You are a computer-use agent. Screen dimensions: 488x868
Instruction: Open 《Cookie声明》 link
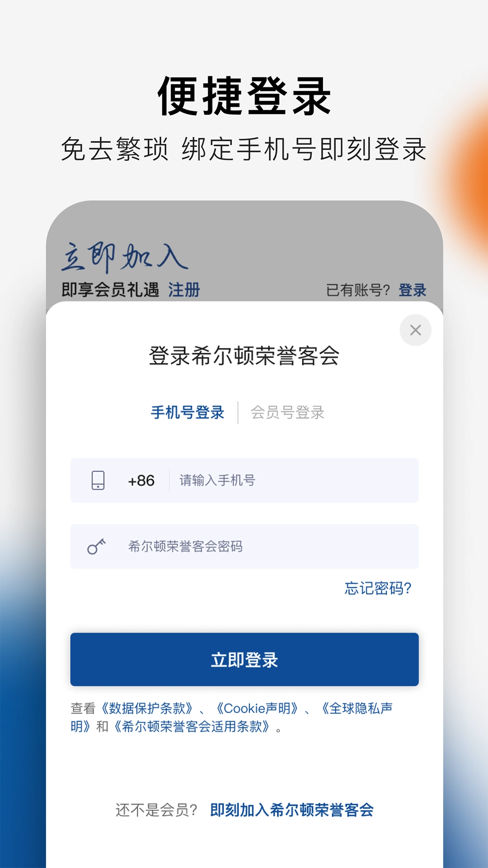point(257,708)
